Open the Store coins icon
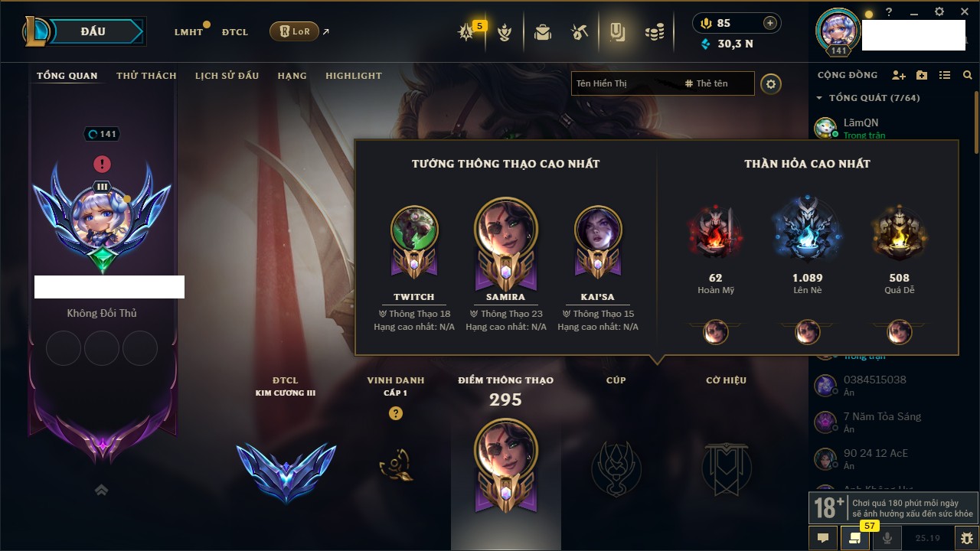Image resolution: width=980 pixels, height=551 pixels. 654,32
